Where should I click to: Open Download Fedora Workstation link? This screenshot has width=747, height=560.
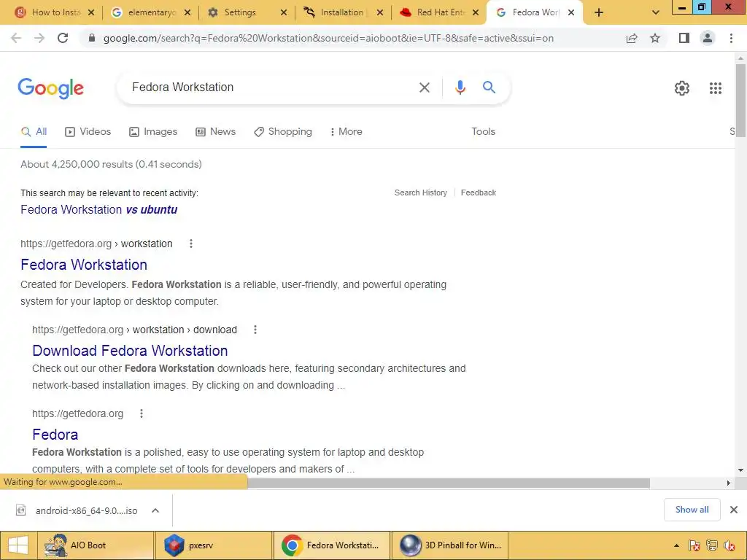pos(130,351)
